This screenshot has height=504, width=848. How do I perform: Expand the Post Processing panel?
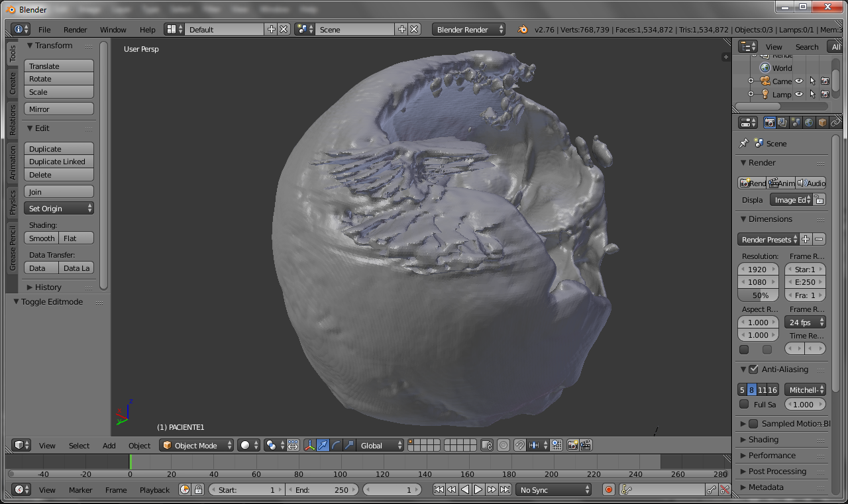point(776,472)
